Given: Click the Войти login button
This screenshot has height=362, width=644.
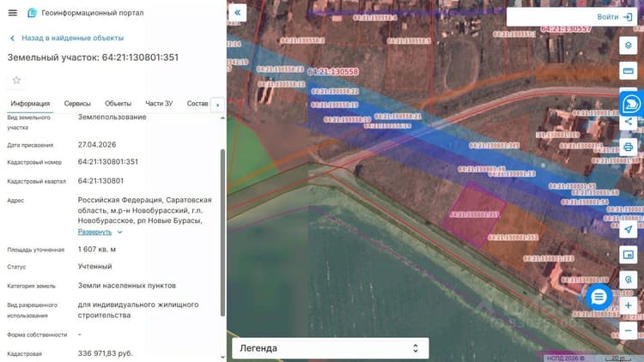Looking at the screenshot, I should coord(615,17).
